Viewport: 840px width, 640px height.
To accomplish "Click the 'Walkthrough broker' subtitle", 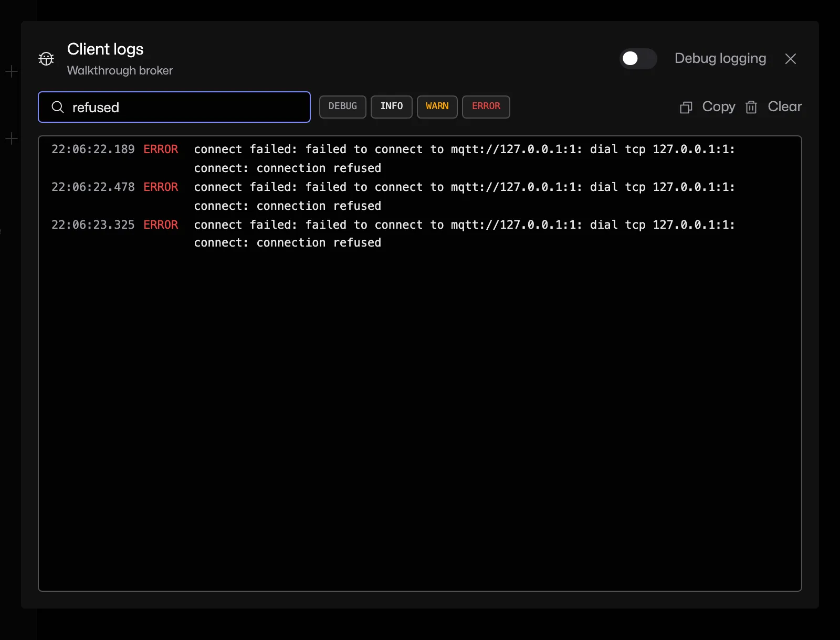I will pos(120,70).
